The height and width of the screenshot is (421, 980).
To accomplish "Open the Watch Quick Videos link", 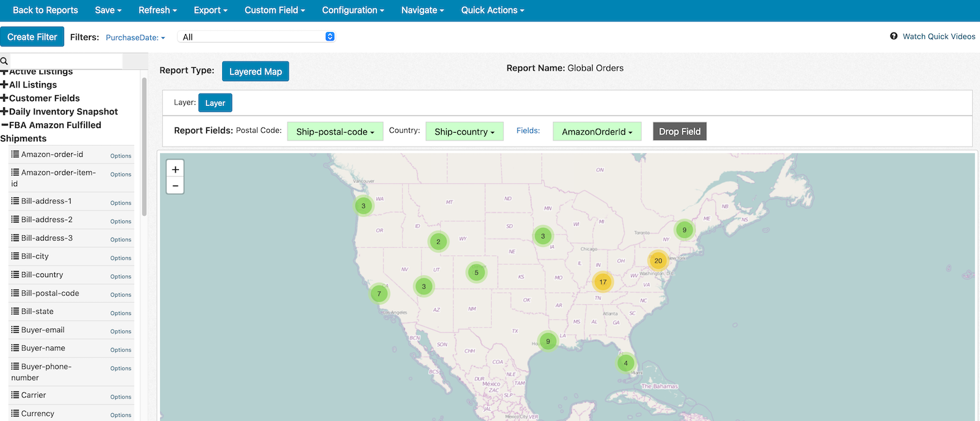I will coord(938,37).
